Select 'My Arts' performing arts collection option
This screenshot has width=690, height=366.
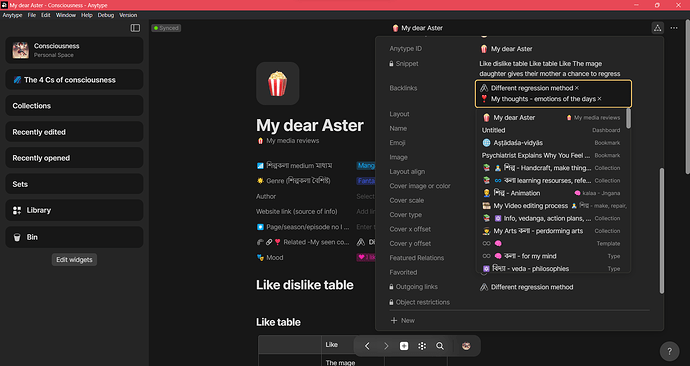[551, 231]
